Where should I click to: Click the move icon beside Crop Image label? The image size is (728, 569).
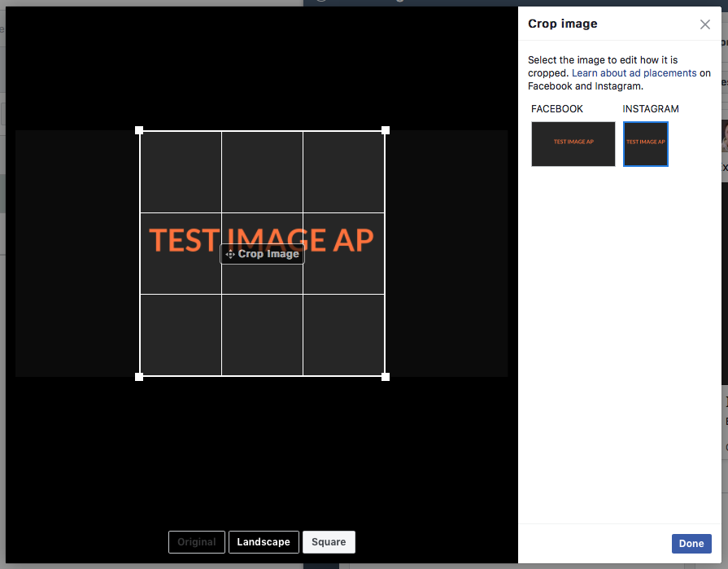tap(229, 254)
